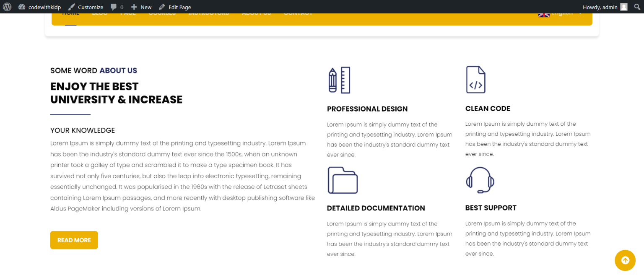
Task: Click the scroll-to-top arrow button
Action: pos(625,260)
